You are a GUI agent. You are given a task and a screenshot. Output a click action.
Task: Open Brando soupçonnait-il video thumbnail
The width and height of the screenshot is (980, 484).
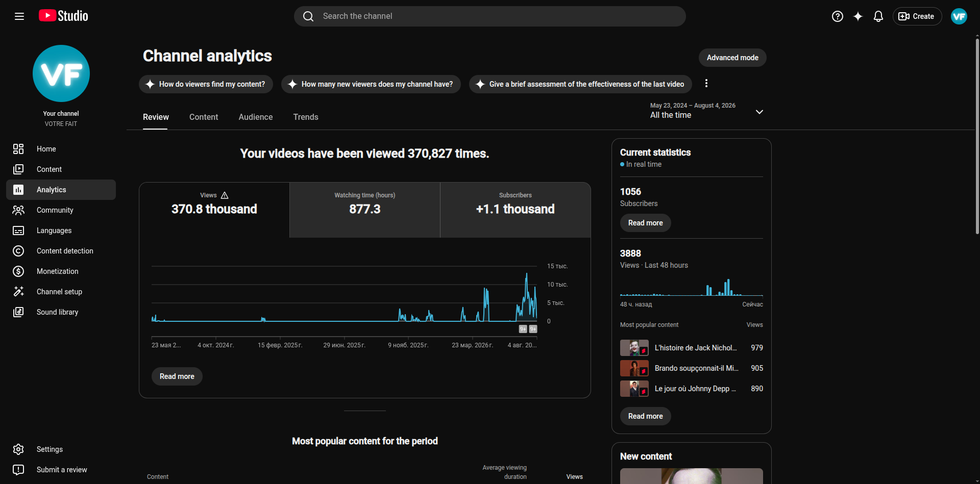click(634, 368)
